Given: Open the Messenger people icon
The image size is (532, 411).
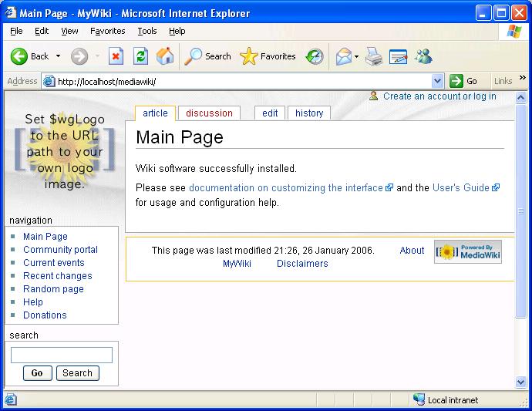Looking at the screenshot, I should tap(423, 56).
